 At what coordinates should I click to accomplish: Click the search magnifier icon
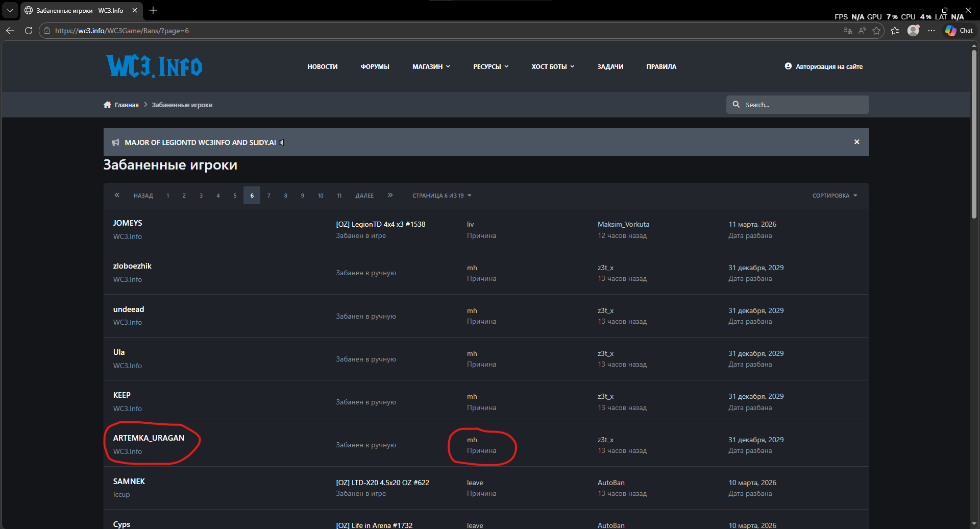(x=736, y=104)
